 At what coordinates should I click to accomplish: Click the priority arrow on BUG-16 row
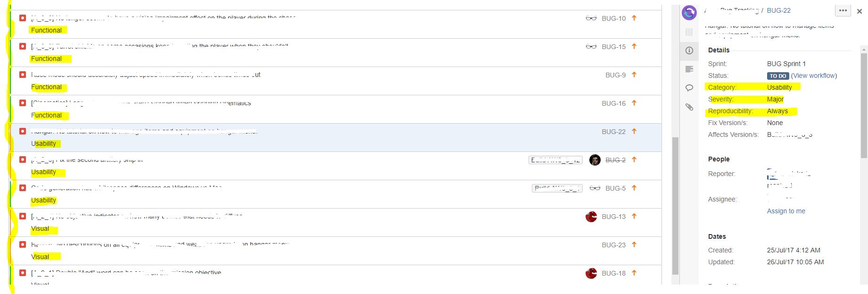(634, 103)
